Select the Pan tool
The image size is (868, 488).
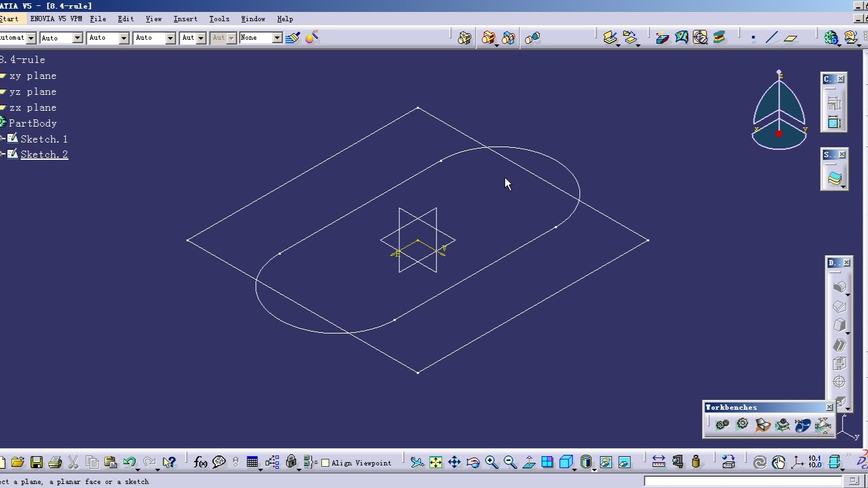click(x=455, y=462)
